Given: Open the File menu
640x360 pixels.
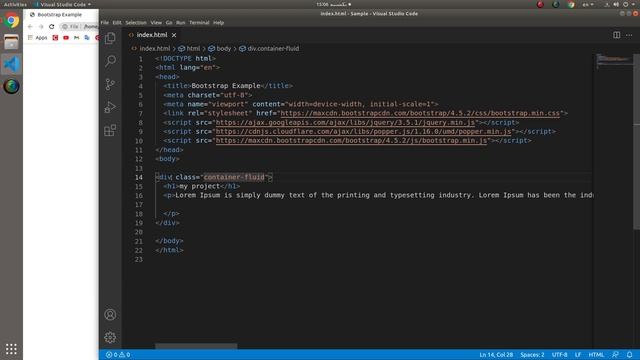Looking at the screenshot, I should pos(105,22).
